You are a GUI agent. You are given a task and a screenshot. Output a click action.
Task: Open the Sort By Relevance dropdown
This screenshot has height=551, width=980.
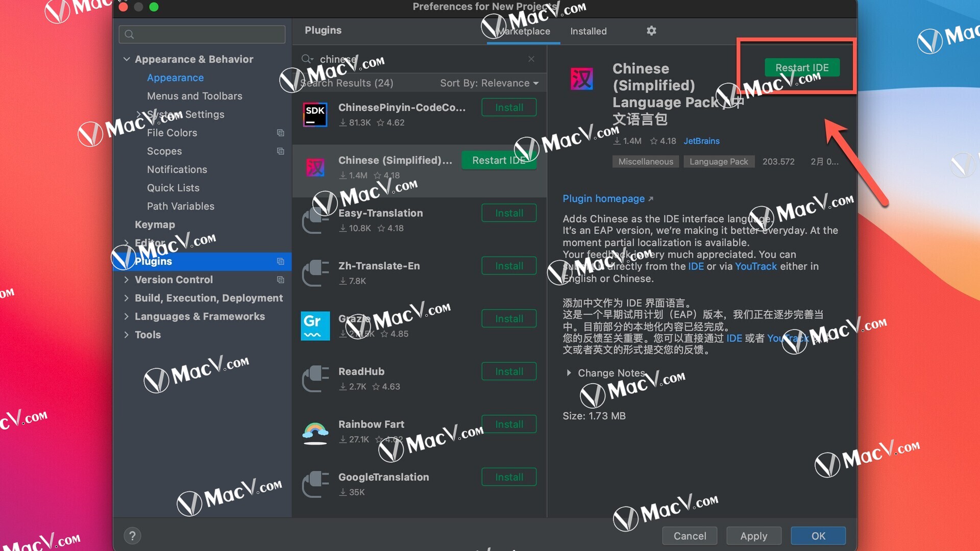[489, 83]
